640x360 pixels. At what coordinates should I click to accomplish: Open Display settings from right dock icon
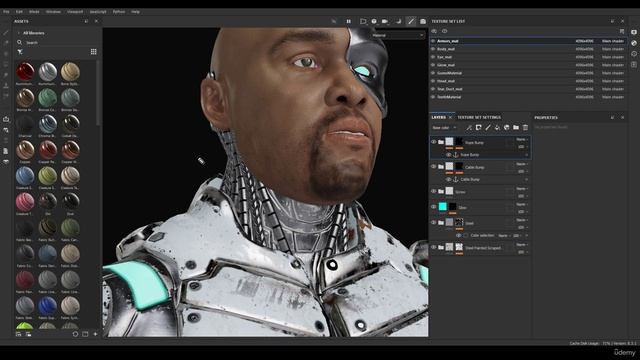pyautogui.click(x=634, y=32)
